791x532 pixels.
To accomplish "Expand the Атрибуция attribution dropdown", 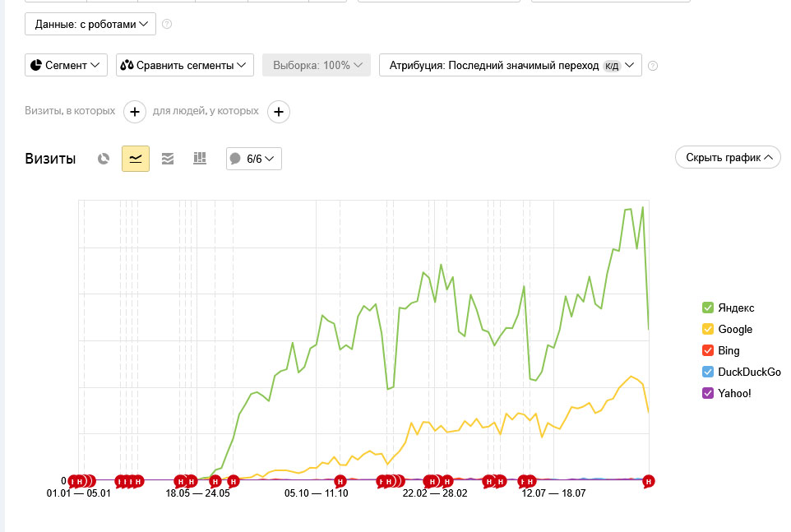I will (510, 65).
